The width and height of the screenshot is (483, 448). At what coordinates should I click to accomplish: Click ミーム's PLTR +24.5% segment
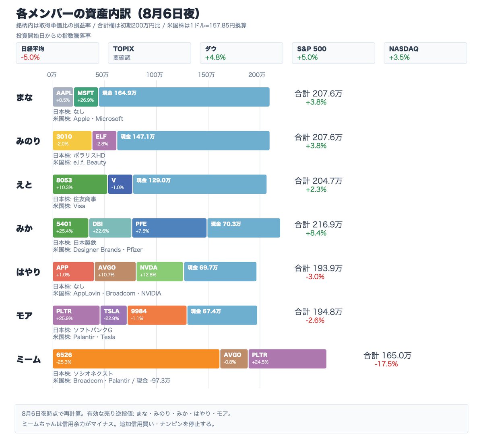click(288, 359)
